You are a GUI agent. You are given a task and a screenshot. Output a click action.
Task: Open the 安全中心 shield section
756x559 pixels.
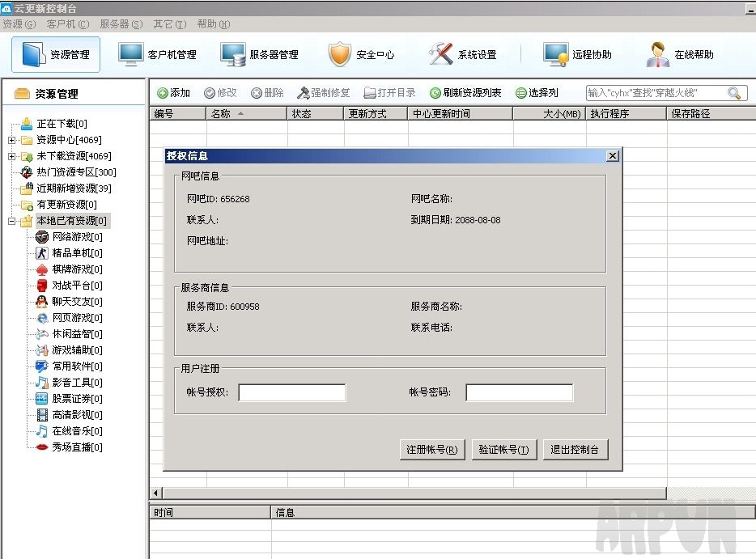[361, 54]
